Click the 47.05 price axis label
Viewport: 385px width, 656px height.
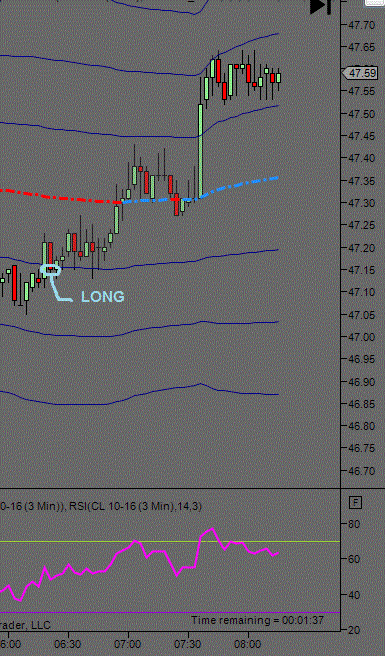tap(361, 315)
